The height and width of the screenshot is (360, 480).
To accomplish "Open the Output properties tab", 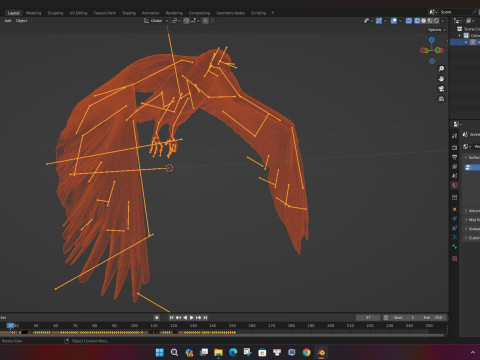I will click(x=454, y=157).
